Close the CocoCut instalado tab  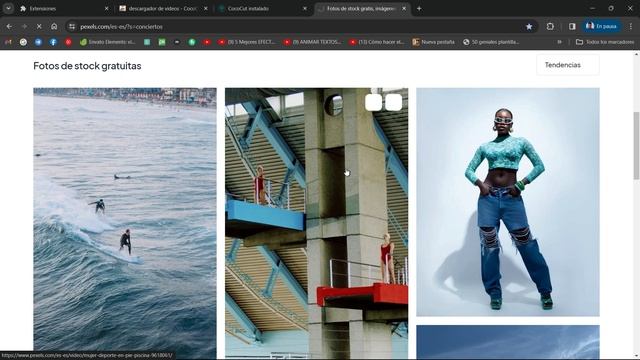[x=304, y=9]
